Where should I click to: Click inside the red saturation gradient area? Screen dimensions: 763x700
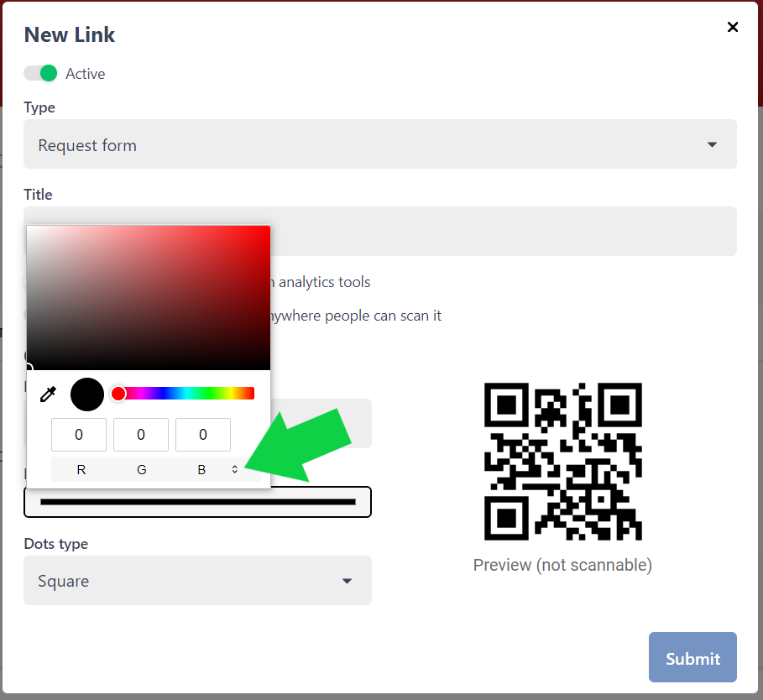[x=149, y=298]
